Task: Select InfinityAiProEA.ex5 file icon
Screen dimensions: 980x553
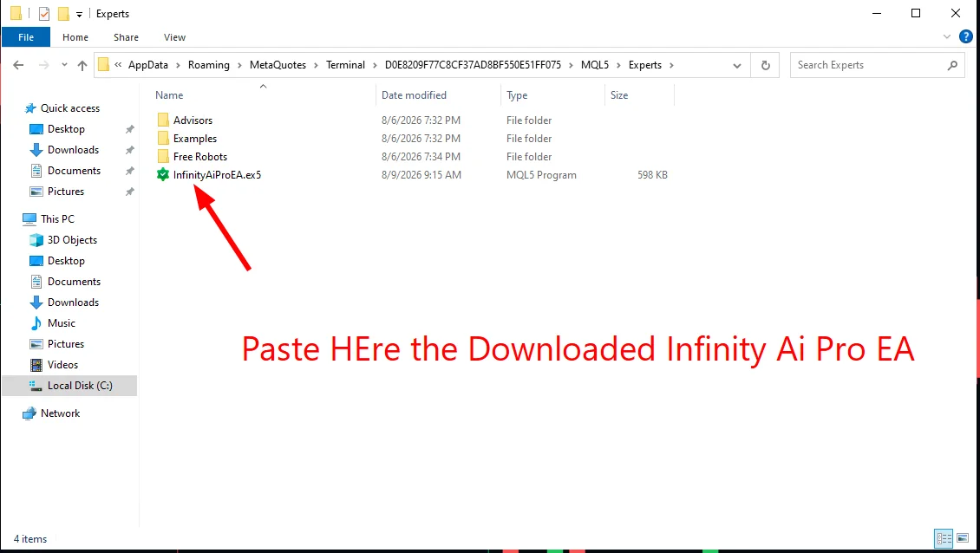Action: tap(162, 174)
